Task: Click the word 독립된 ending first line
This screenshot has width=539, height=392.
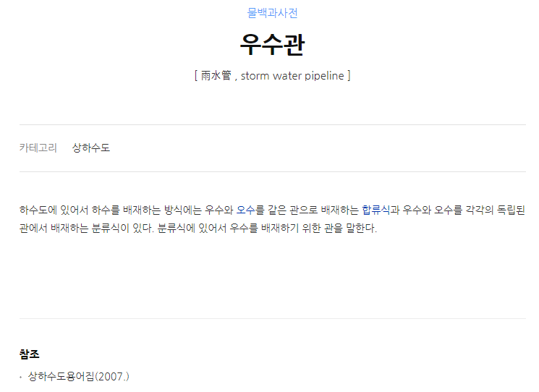Action: [512, 210]
